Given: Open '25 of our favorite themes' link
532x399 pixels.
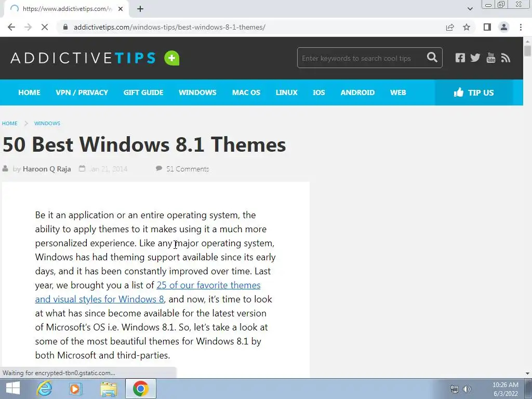Looking at the screenshot, I should pyautogui.click(x=208, y=285).
